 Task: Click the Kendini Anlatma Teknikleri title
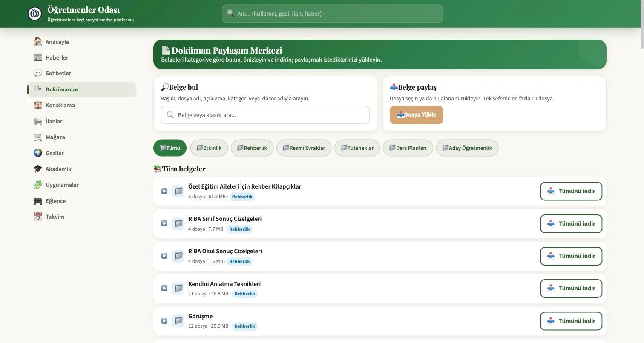pyautogui.click(x=224, y=284)
